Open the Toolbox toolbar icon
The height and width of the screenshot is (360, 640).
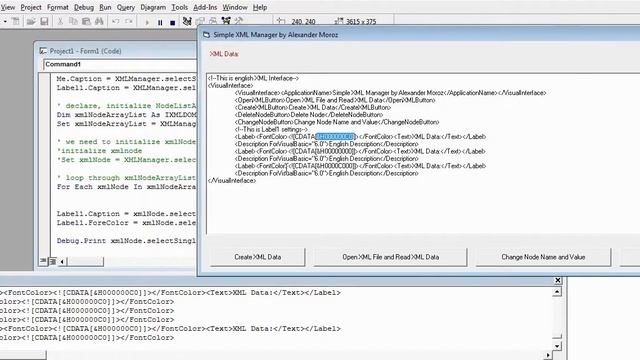(239, 21)
